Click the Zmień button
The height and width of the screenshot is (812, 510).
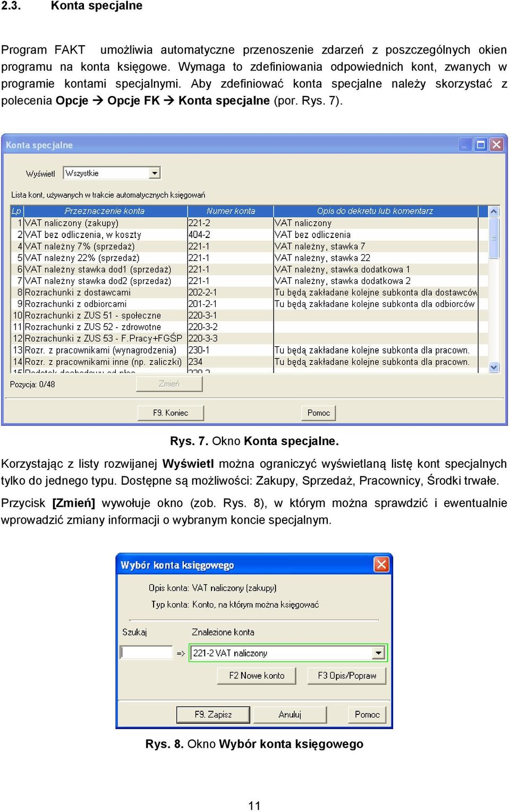[x=169, y=384]
